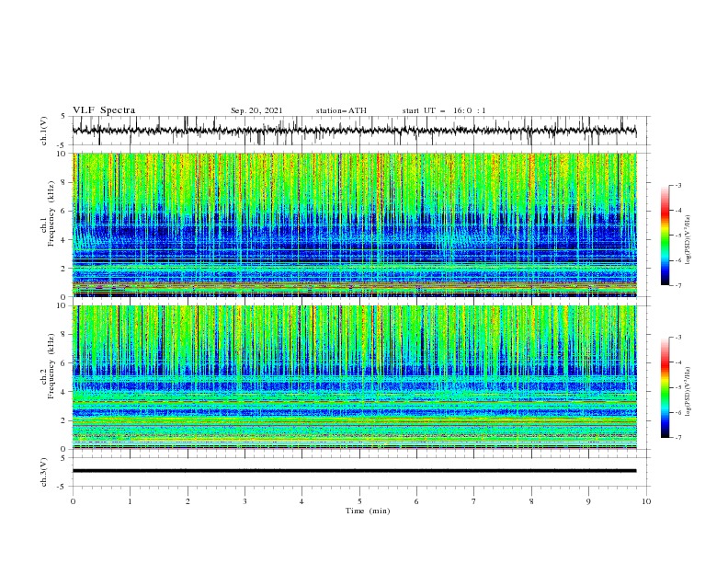
Task: Click the 'ch.3(V)' vertical axis label
Action: [44, 472]
